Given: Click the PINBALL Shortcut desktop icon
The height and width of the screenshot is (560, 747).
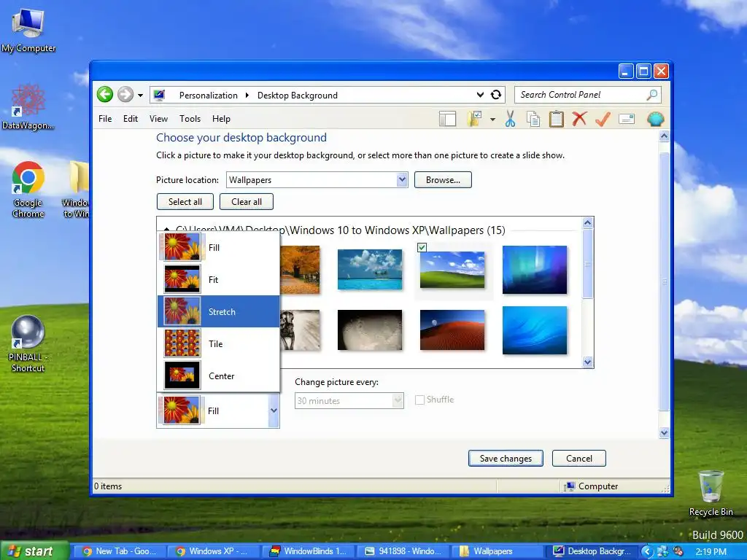Looking at the screenshot, I should point(28,344).
